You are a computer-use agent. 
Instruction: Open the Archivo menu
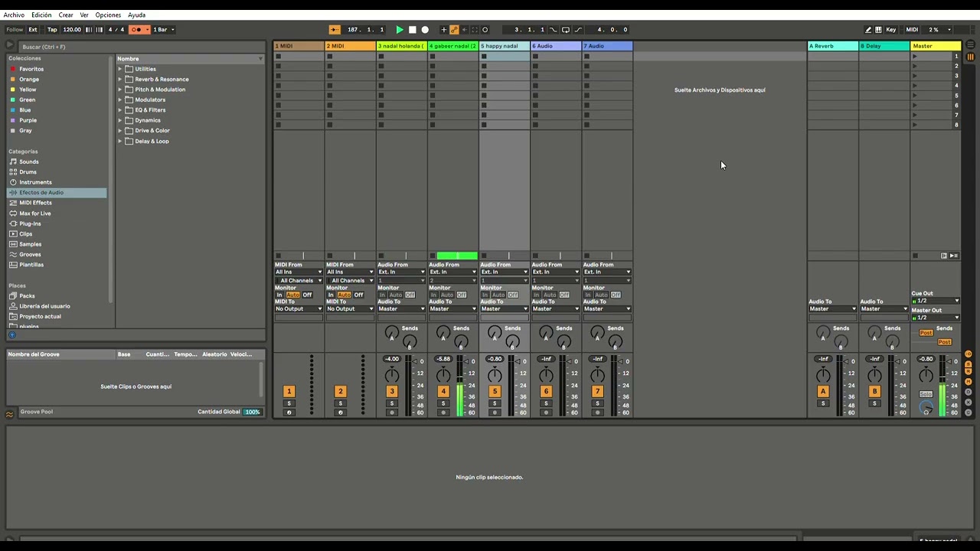tap(14, 15)
